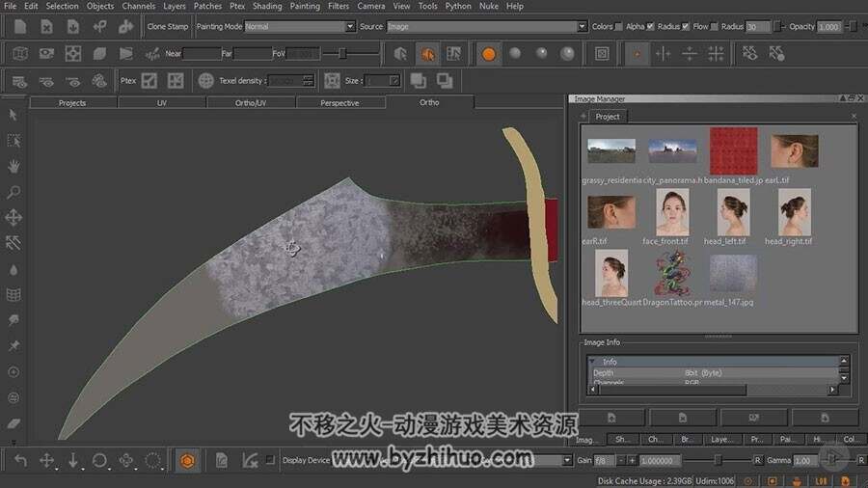Switch to the Perspective tab
Viewport: 868px width, 488px height.
pyautogui.click(x=339, y=103)
